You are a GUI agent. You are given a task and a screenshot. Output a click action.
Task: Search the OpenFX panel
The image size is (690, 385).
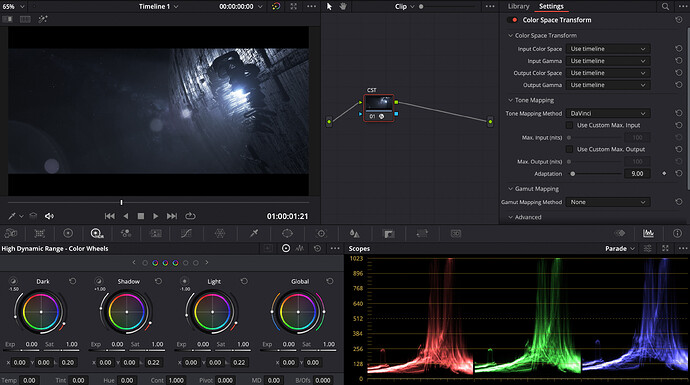[x=665, y=6]
